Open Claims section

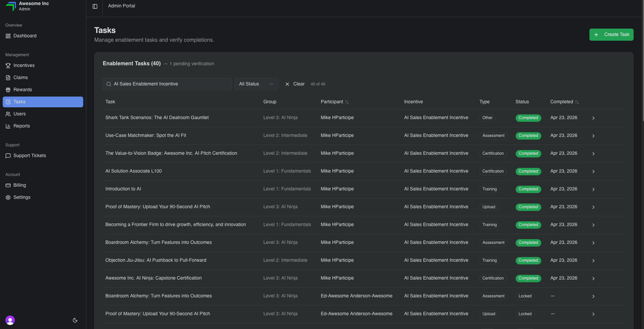43,78
